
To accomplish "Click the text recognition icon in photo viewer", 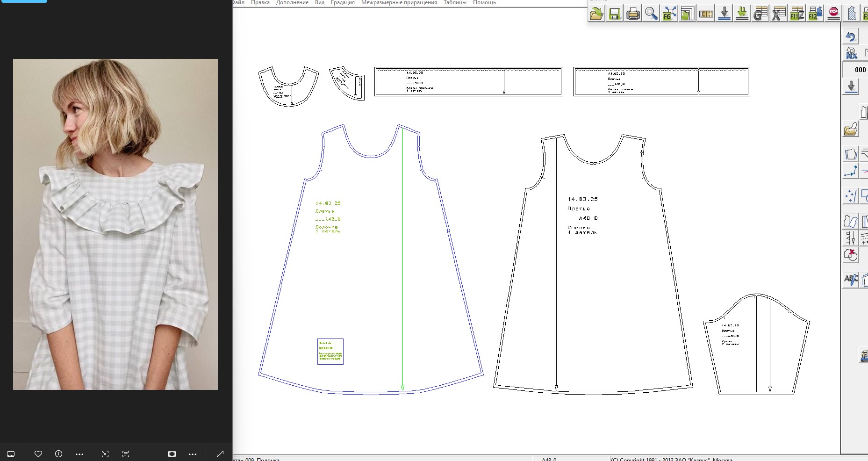I will [x=125, y=454].
